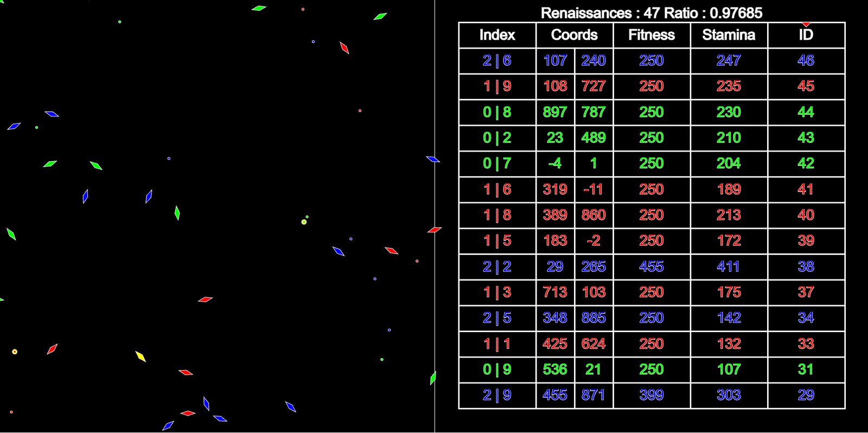Select the coordinate value '624'
Screen dimensions: 868x433
(593, 343)
